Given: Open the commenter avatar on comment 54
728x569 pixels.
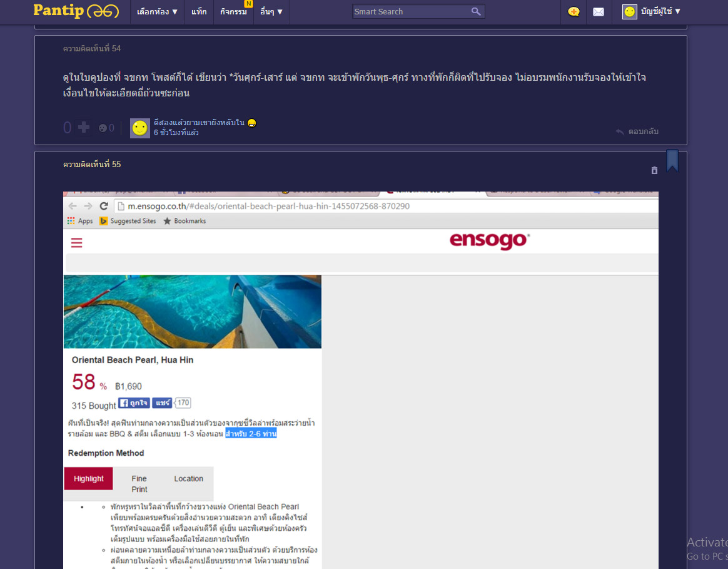Looking at the screenshot, I should (x=139, y=128).
